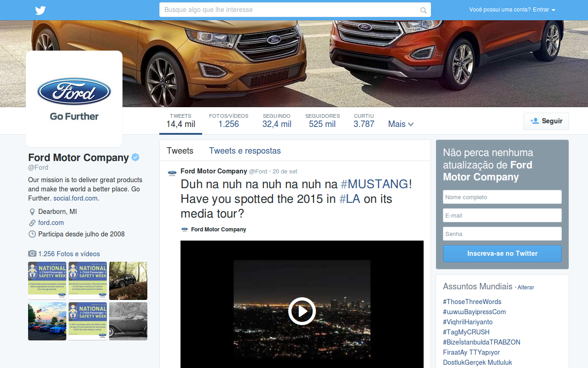This screenshot has width=588, height=368.
Task: Click the #LA hashtag in the tweet
Action: pyautogui.click(x=350, y=199)
